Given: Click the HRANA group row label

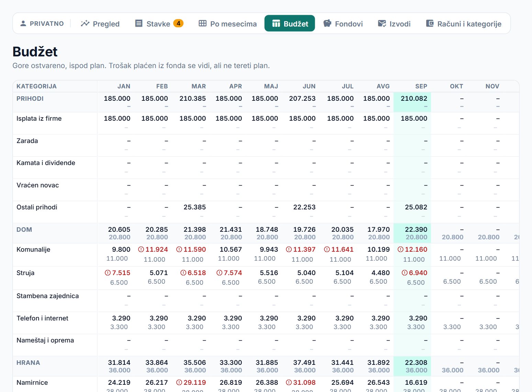Looking at the screenshot, I should click(28, 363).
